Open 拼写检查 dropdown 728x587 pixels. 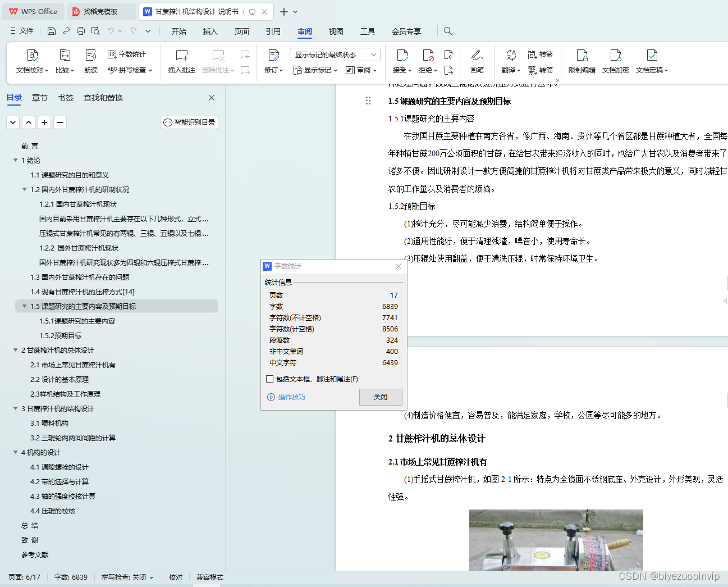click(130, 70)
